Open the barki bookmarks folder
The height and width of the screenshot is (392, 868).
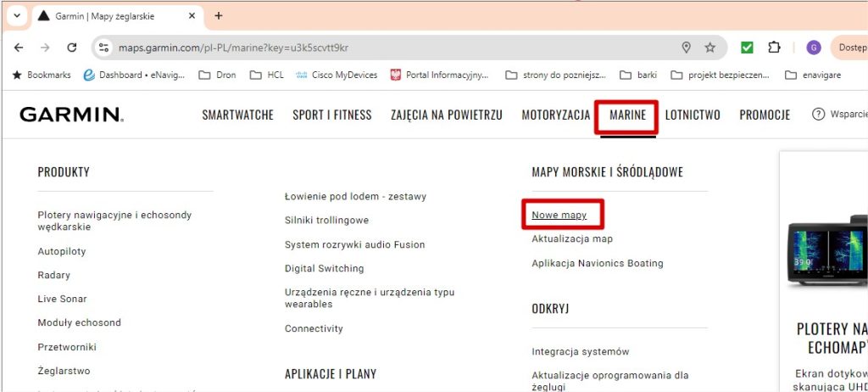point(638,75)
